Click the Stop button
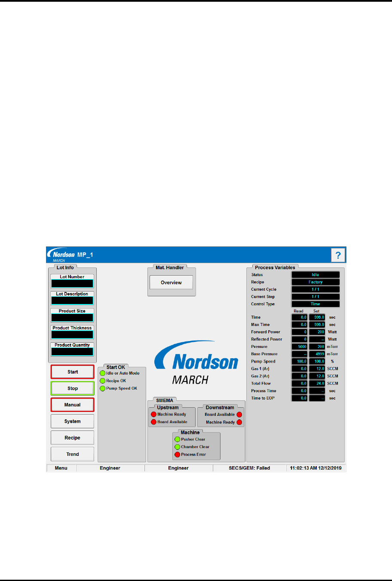 [x=72, y=388]
